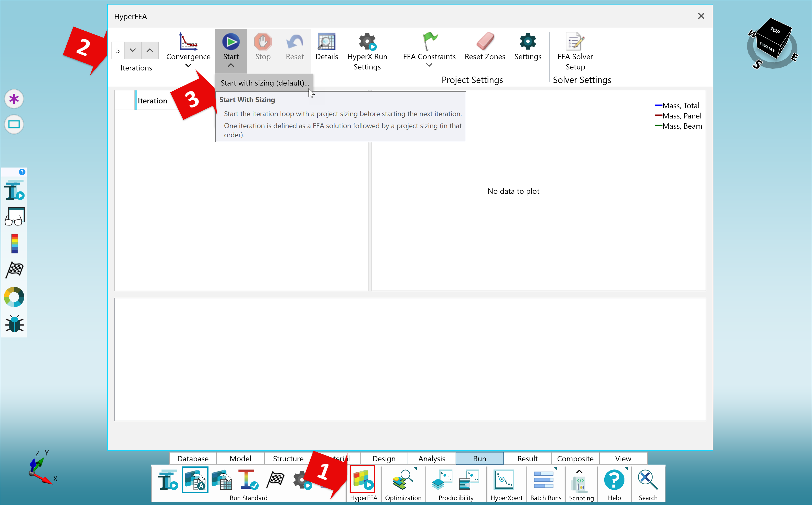The image size is (812, 505).
Task: Open the Details magnifier icon
Action: 326,41
